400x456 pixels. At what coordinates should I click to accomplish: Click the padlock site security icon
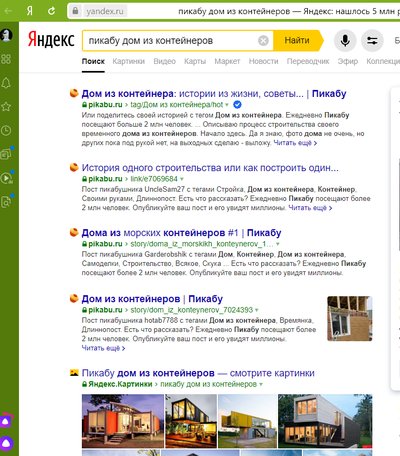tap(75, 11)
